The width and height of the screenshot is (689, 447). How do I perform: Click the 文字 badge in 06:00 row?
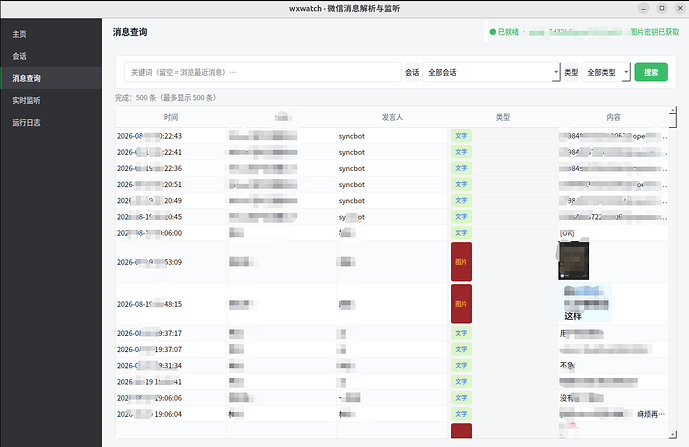point(461,233)
